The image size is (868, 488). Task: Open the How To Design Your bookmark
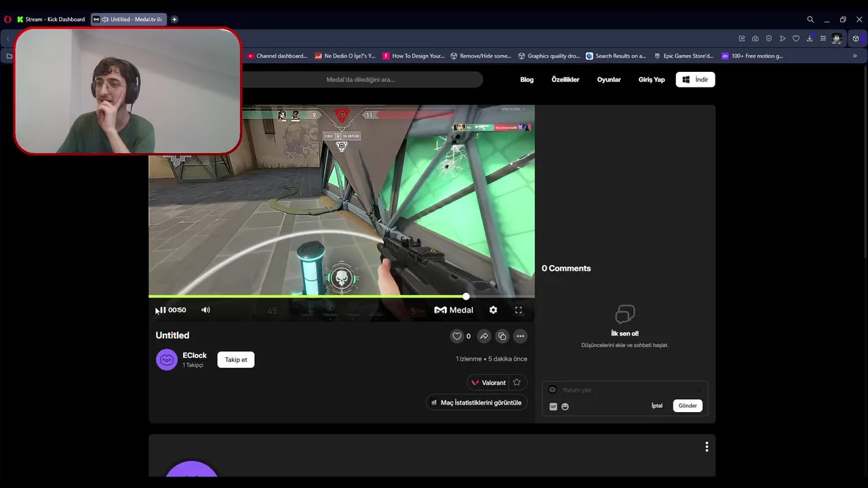(x=414, y=56)
